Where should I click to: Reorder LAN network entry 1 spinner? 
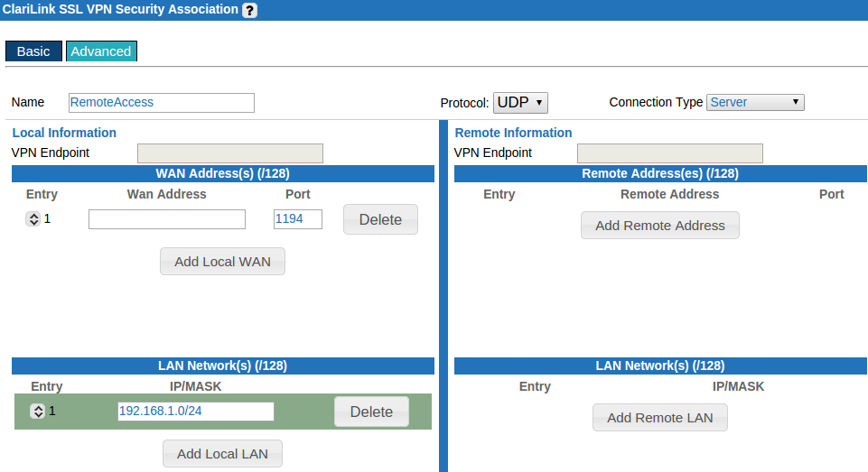click(38, 412)
